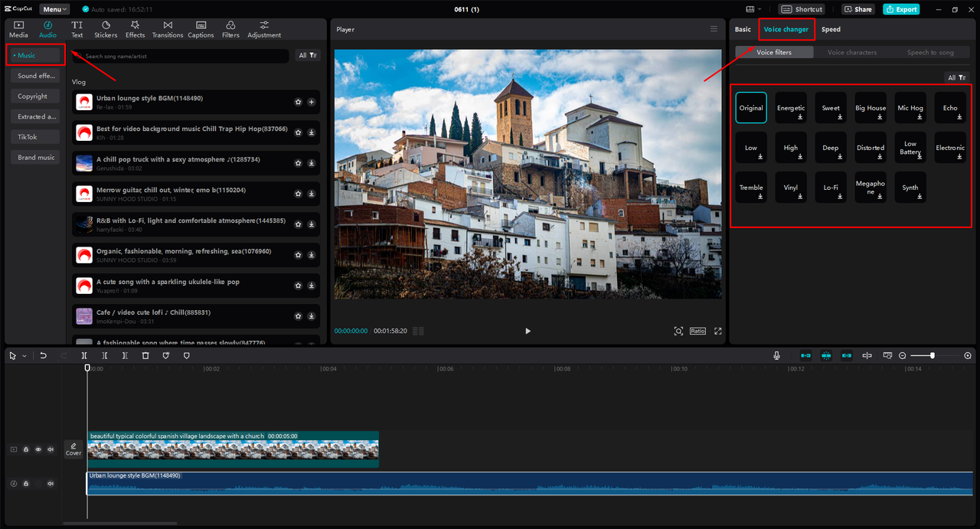
Task: Open the Stickers panel
Action: tap(106, 30)
